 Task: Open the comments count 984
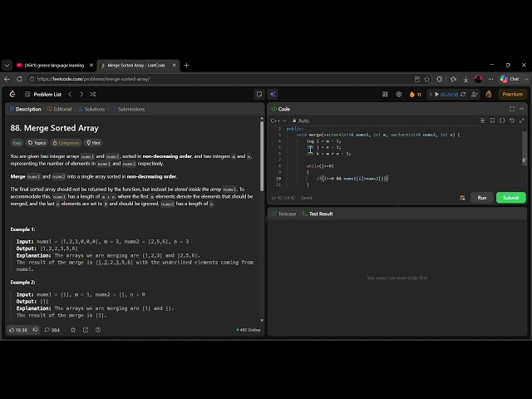coord(52,330)
